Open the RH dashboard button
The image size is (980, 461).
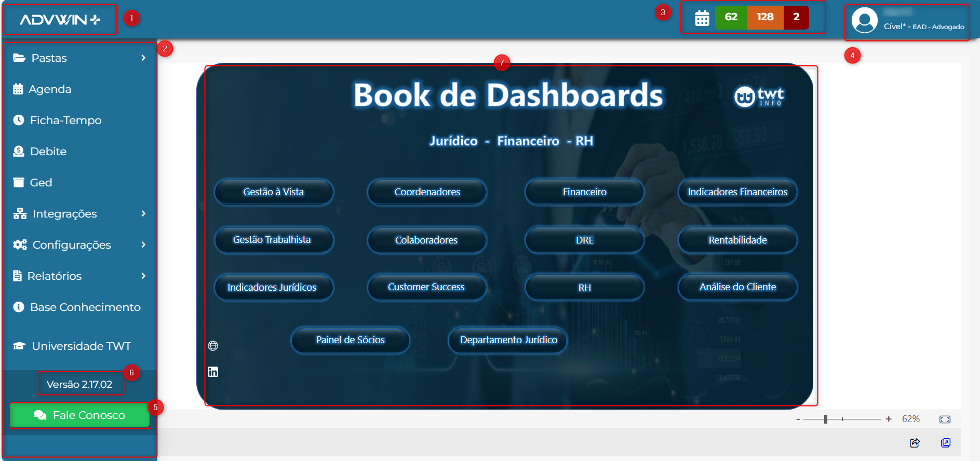[x=585, y=288]
